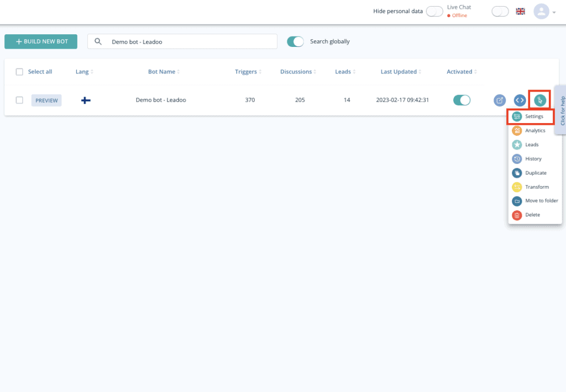Click the search magnifier icon
This screenshot has height=392, width=566.
tap(98, 41)
